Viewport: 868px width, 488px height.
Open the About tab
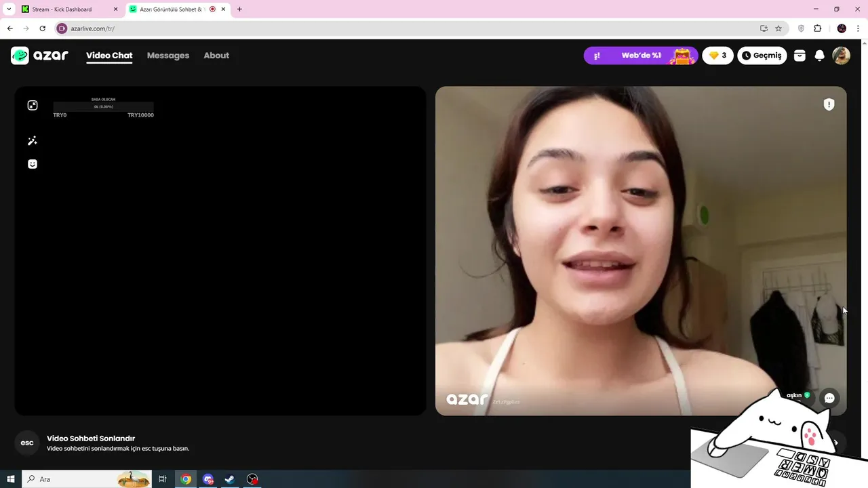point(216,56)
